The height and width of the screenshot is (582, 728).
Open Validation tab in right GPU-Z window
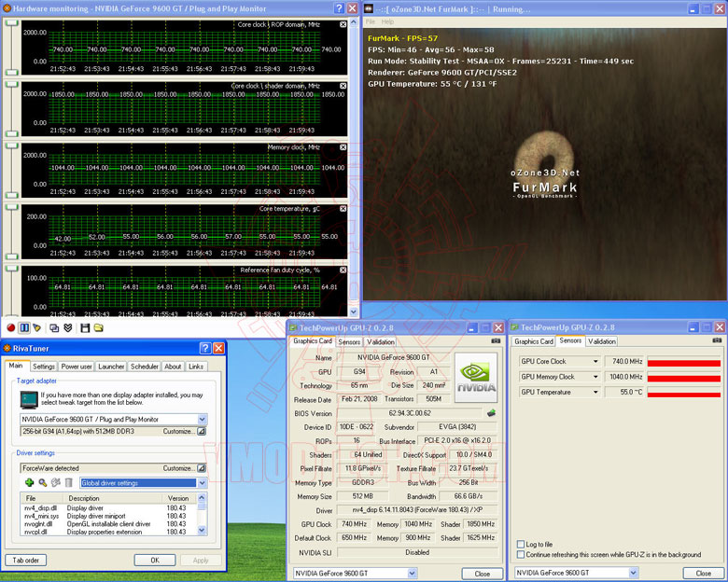pos(602,341)
